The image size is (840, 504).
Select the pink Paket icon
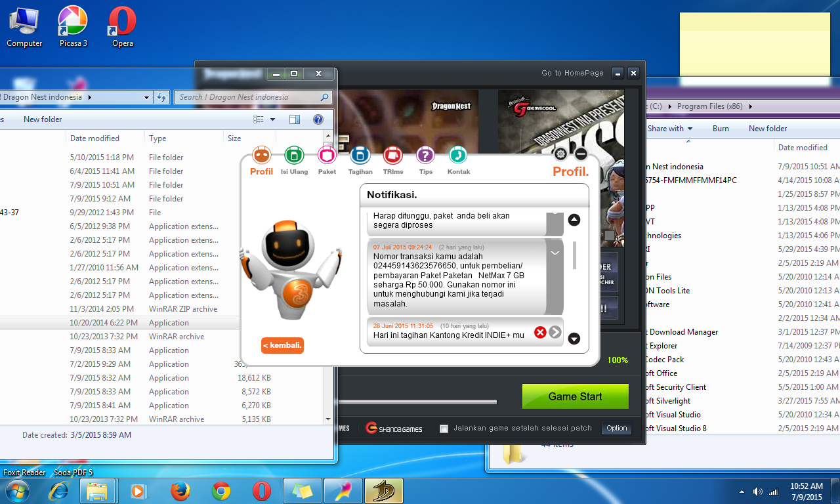tap(327, 156)
